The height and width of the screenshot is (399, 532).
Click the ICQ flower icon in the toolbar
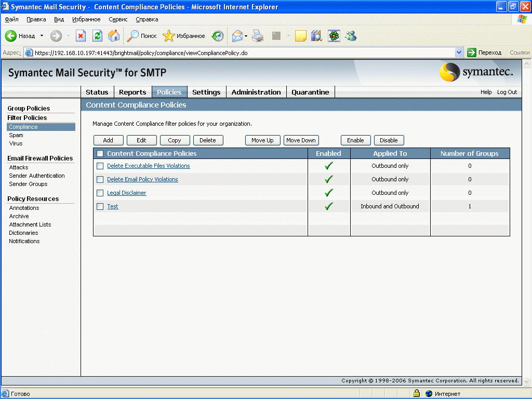point(334,36)
